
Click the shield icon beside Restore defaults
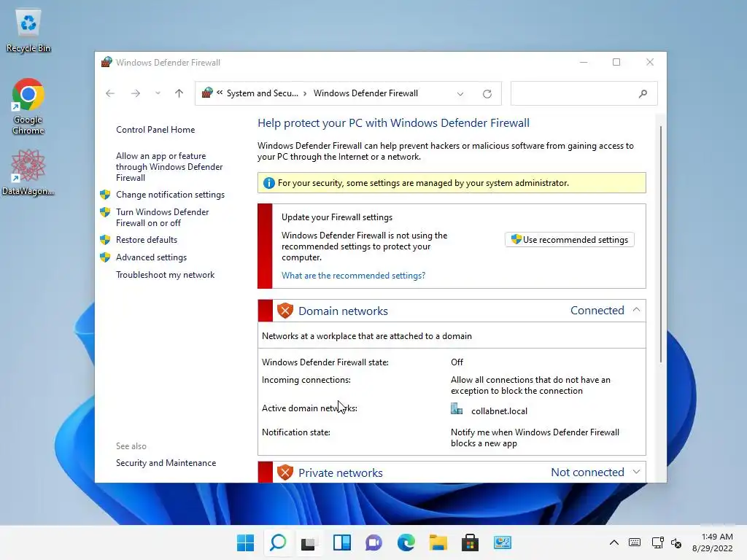[105, 240]
